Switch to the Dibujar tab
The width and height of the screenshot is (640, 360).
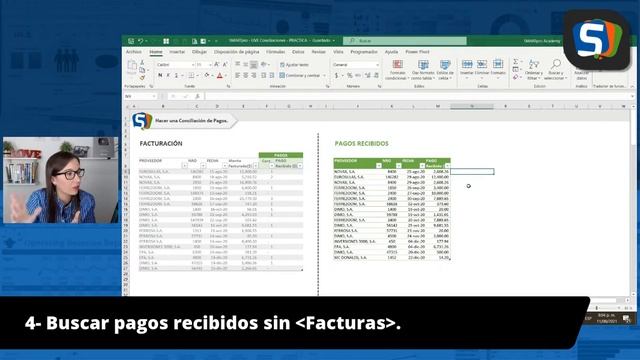coord(199,52)
